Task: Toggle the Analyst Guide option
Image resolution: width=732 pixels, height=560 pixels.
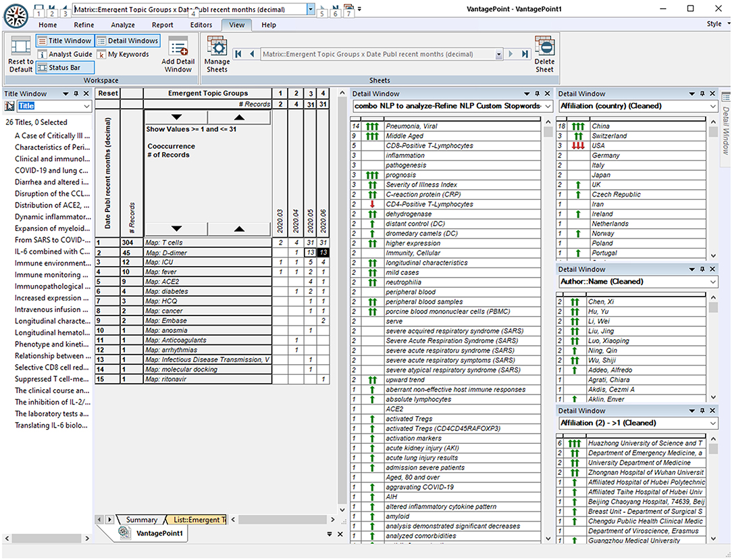Action: tap(65, 54)
